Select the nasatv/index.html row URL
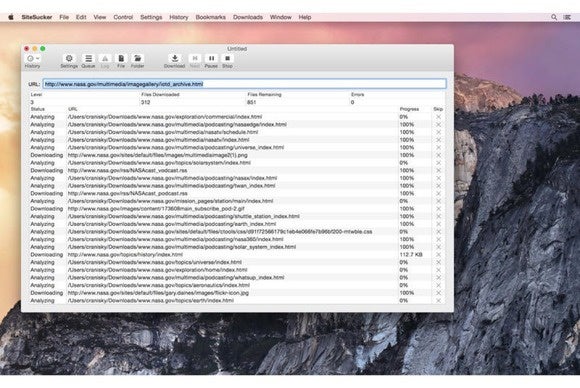 click(x=158, y=140)
